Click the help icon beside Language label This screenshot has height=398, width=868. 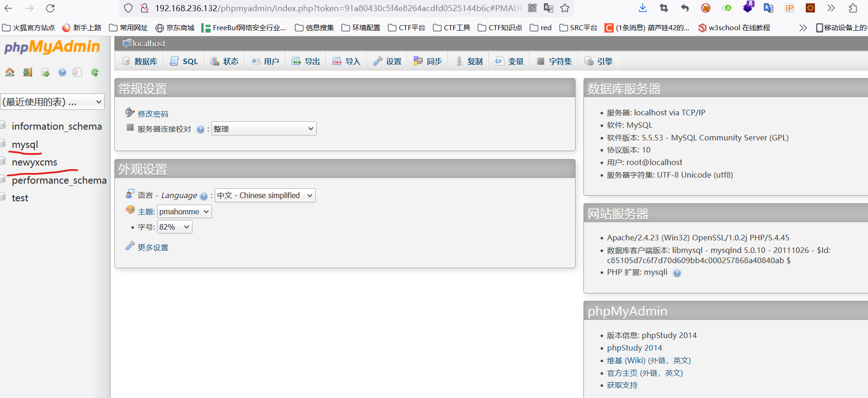tap(203, 196)
